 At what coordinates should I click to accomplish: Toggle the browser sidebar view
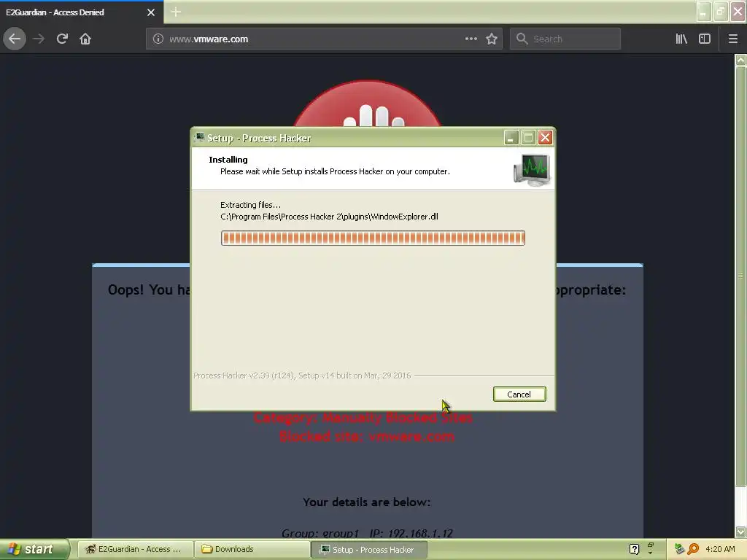pos(705,39)
